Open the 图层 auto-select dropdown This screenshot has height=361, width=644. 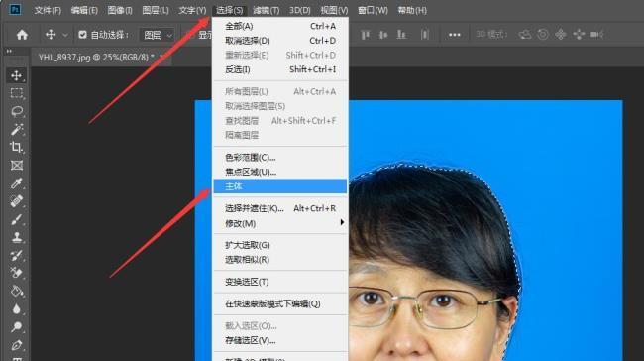coord(158,36)
